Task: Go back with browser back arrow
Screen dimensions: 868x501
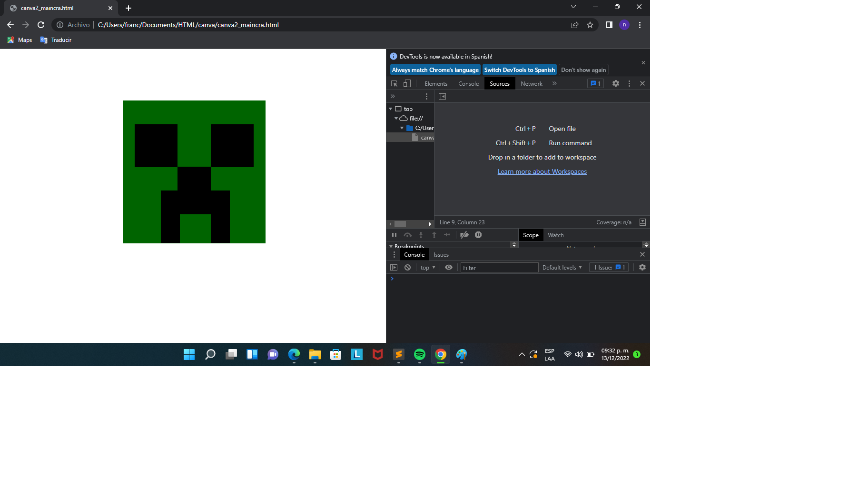Action: [x=10, y=25]
